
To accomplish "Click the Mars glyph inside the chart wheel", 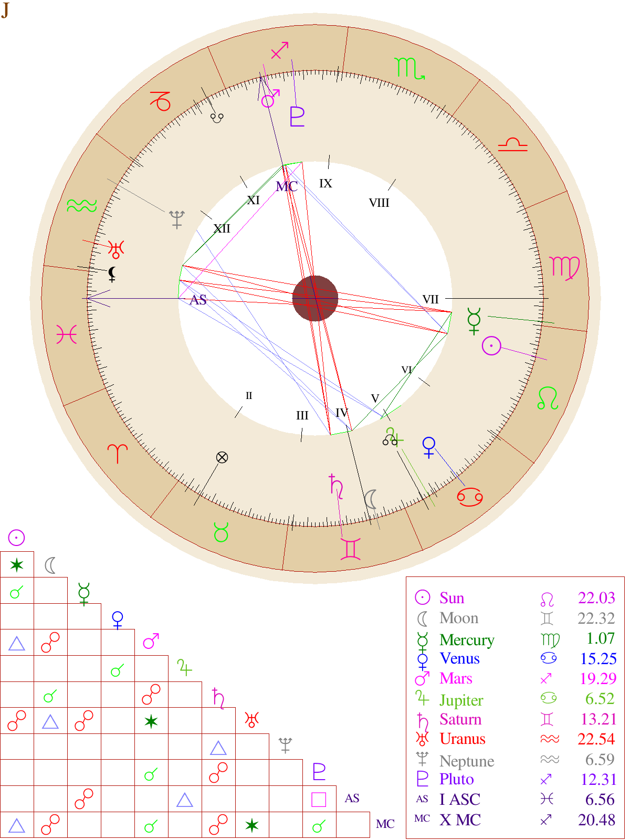I will [x=270, y=98].
